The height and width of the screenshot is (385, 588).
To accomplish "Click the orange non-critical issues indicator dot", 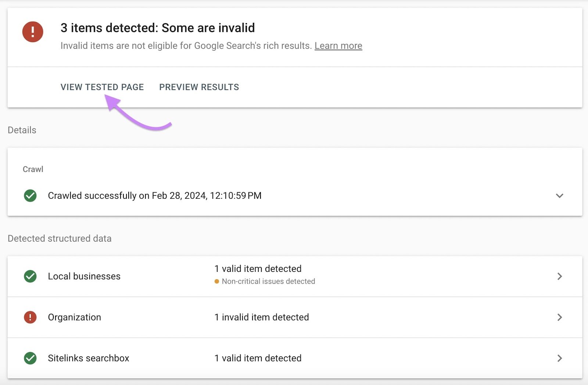I will tap(217, 281).
